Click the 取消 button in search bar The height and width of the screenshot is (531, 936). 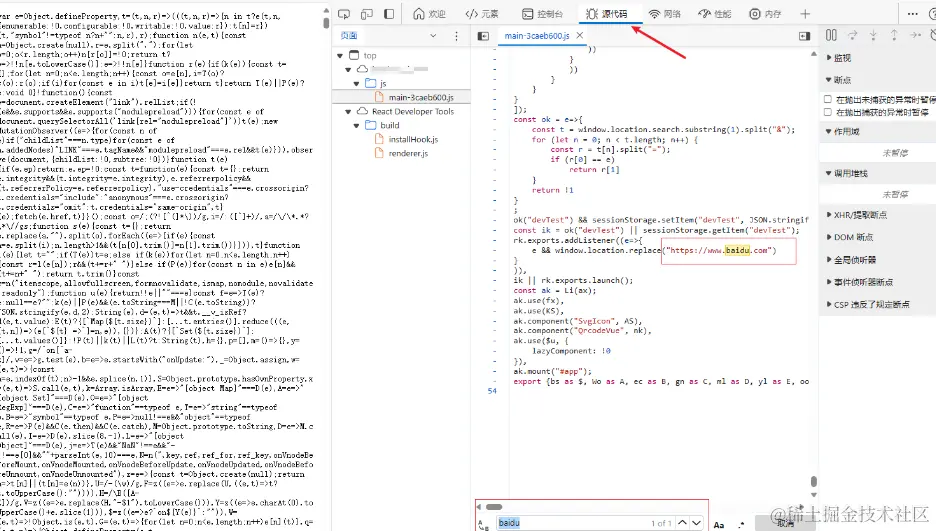(x=786, y=523)
